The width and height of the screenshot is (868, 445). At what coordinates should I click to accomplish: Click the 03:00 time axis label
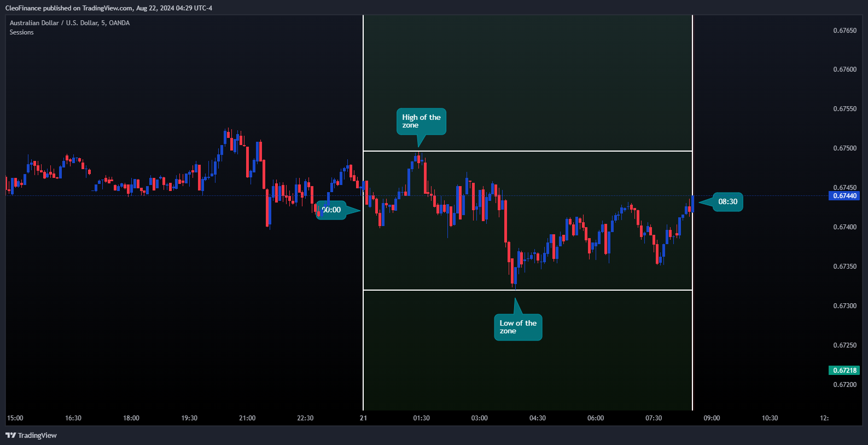[480, 418]
